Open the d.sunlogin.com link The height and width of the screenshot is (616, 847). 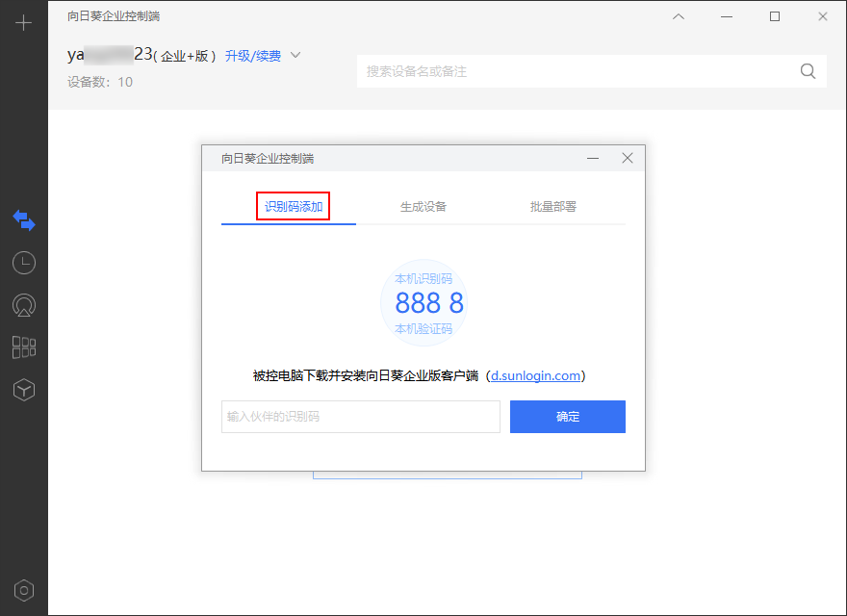(535, 375)
